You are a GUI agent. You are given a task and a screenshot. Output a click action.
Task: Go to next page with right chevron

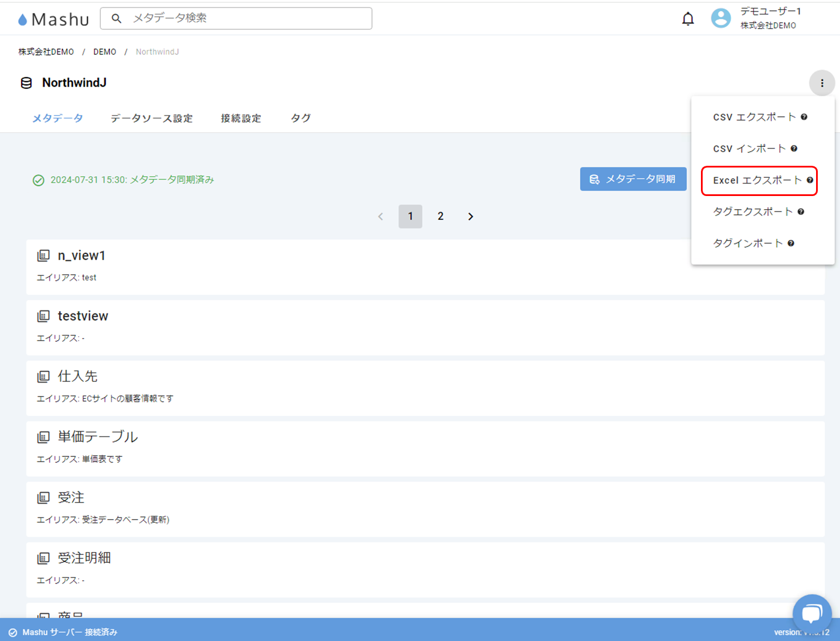point(470,217)
